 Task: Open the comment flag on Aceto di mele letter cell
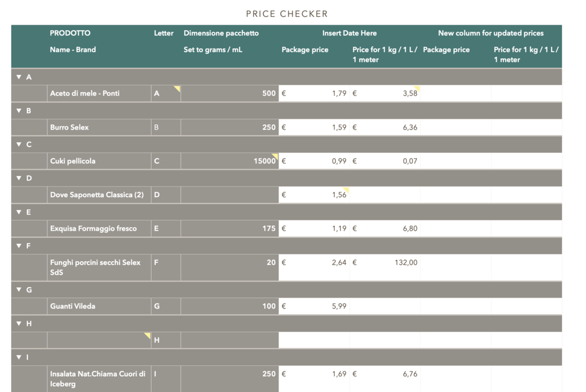coord(176,87)
